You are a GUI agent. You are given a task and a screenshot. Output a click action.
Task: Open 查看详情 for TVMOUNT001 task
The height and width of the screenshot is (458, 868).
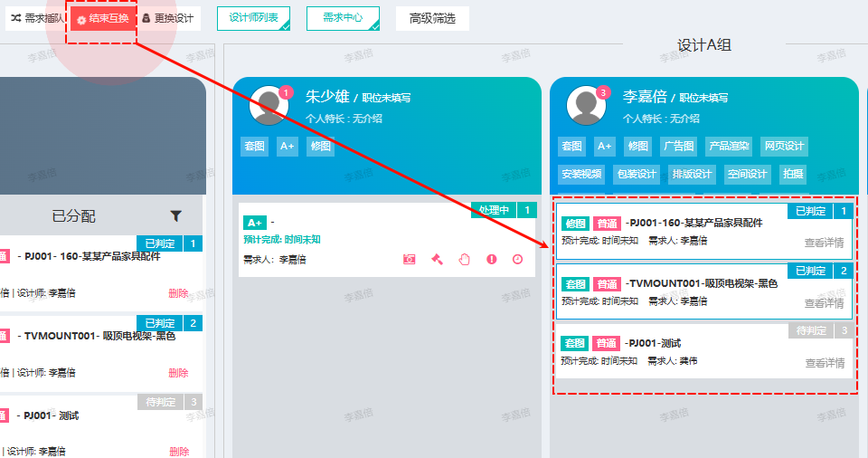click(x=824, y=303)
